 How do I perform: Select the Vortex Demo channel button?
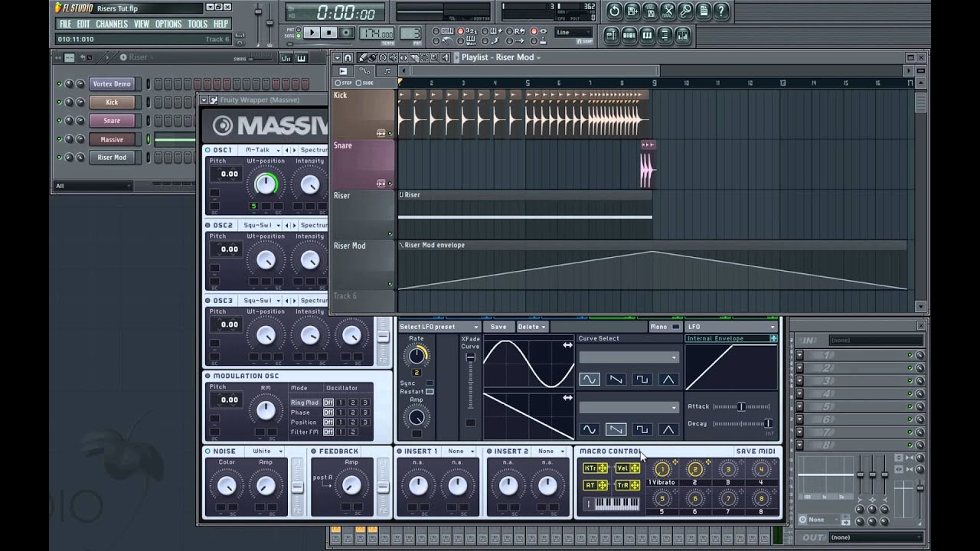(x=112, y=83)
